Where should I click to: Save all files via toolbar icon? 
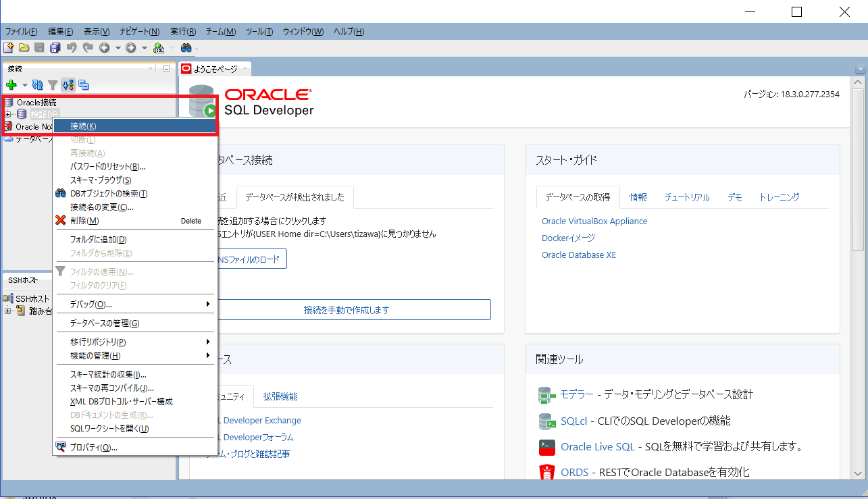[55, 47]
